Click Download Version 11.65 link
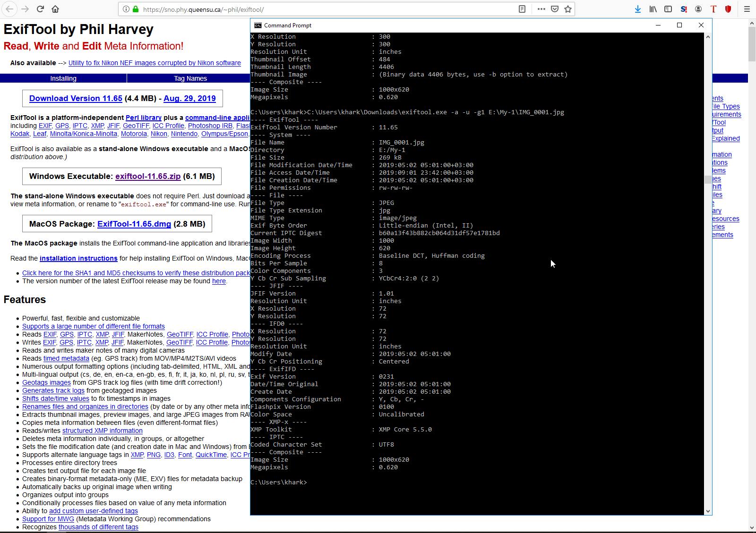756x533 pixels. click(76, 98)
